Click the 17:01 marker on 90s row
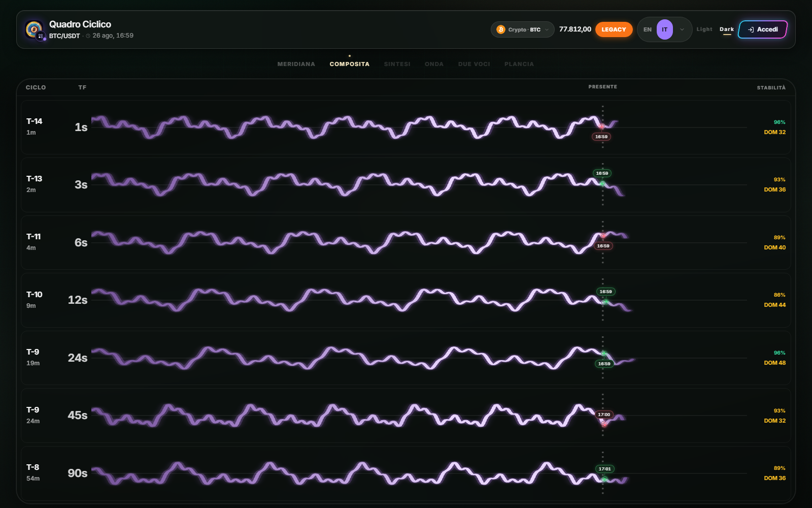The image size is (812, 508). click(x=604, y=469)
